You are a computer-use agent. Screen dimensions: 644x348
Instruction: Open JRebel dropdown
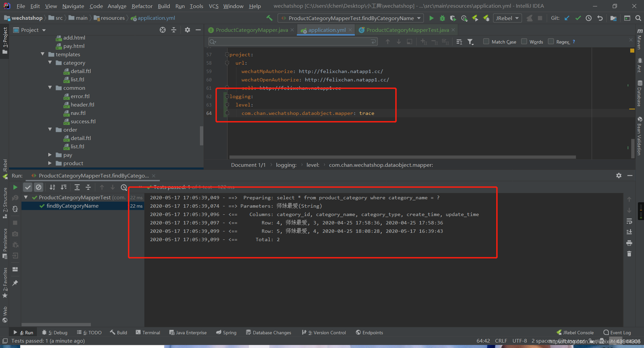[507, 18]
